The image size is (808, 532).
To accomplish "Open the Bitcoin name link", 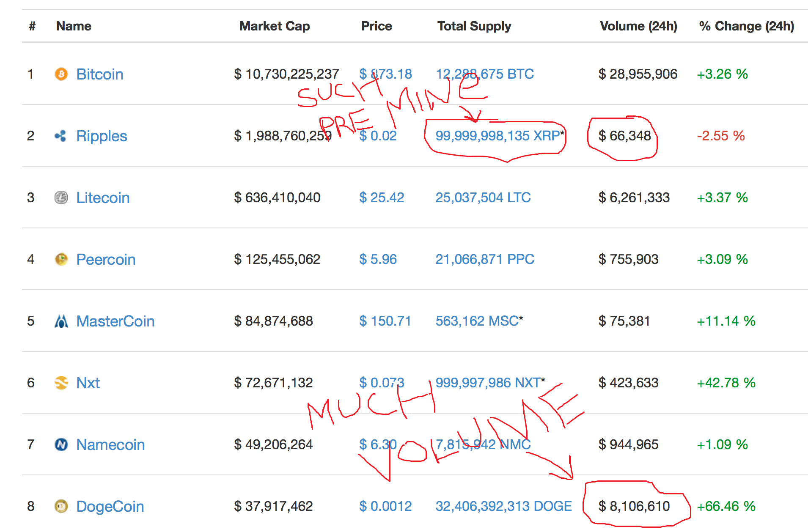I will (x=100, y=74).
